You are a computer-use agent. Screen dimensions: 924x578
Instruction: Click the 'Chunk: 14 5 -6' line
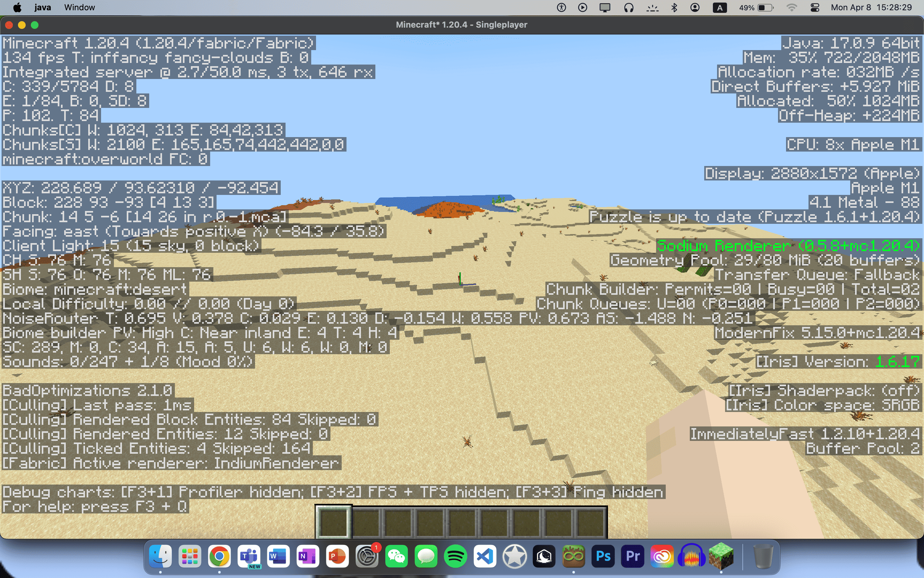[x=145, y=217]
